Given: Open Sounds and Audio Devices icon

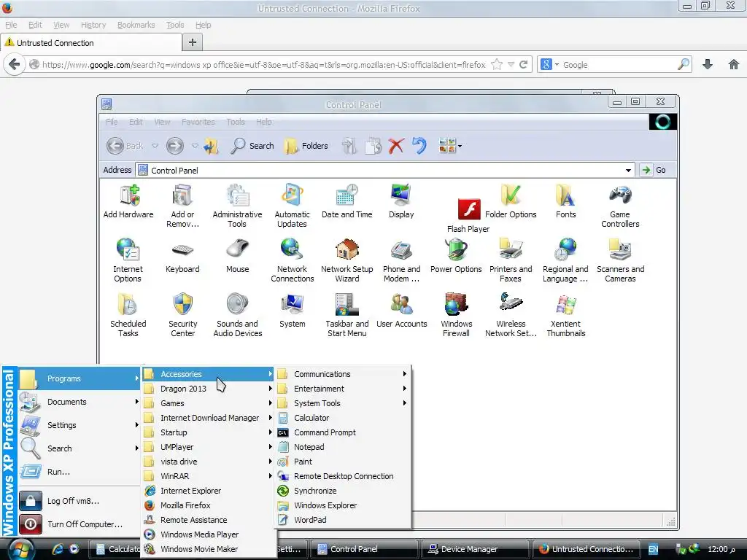Looking at the screenshot, I should [x=237, y=315].
